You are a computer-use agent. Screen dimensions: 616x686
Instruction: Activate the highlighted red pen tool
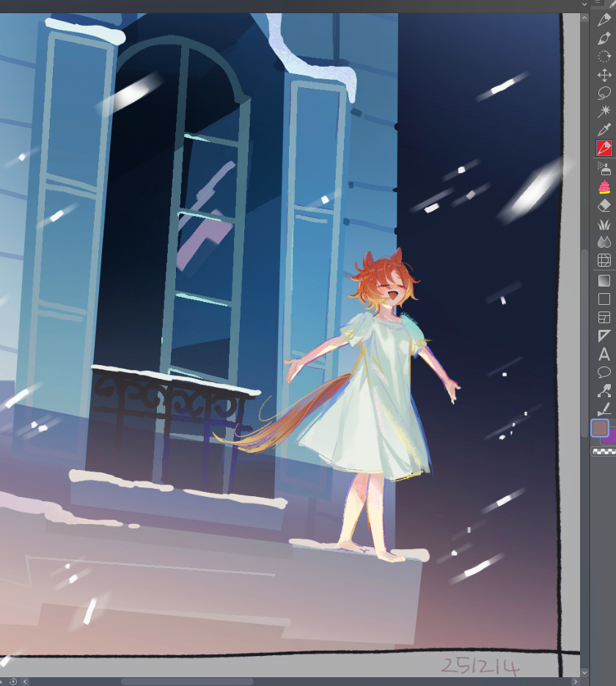(x=604, y=148)
